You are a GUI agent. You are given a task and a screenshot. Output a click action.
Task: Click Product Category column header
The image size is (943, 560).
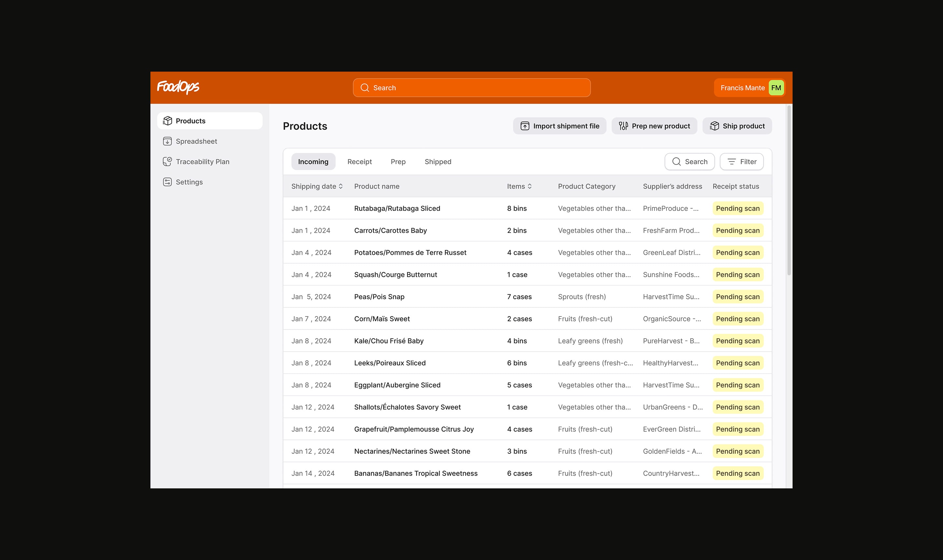pyautogui.click(x=586, y=187)
